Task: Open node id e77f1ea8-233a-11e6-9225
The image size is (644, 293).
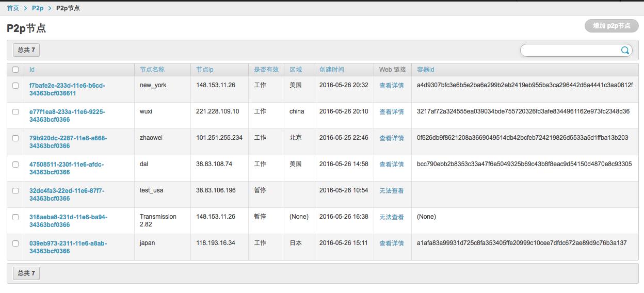Action: (x=67, y=116)
